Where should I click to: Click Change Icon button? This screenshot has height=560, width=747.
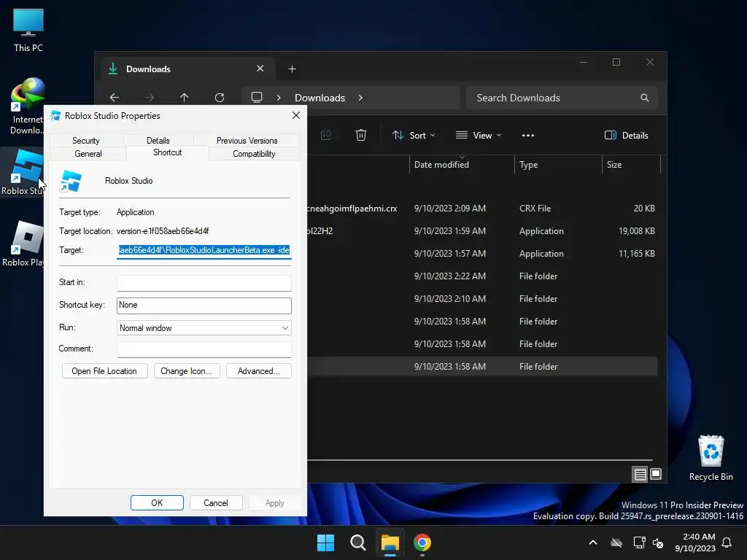[x=186, y=371]
